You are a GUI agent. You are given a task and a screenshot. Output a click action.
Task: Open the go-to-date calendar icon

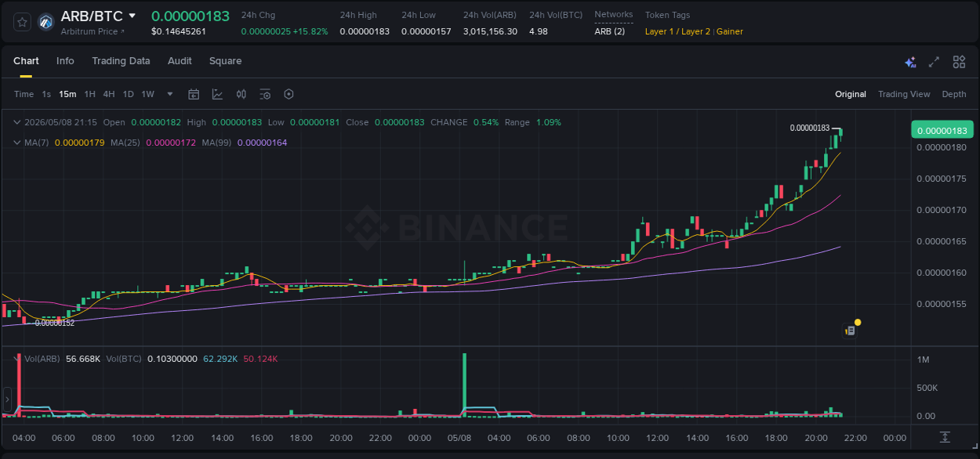(x=194, y=94)
